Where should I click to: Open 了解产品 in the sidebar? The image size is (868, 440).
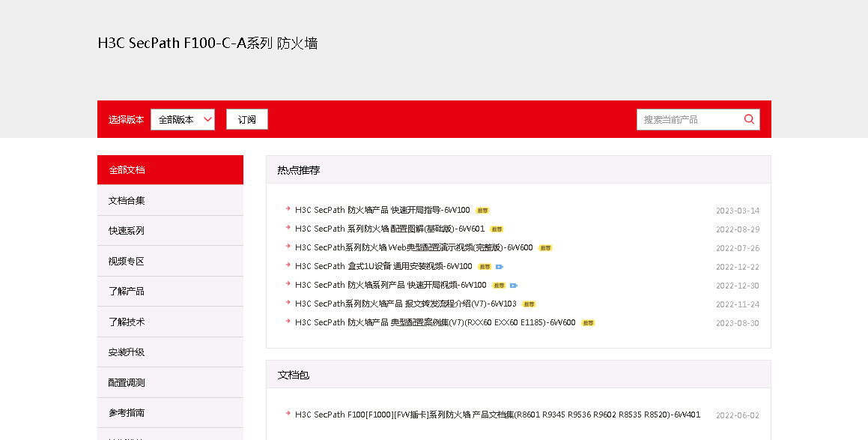point(171,292)
